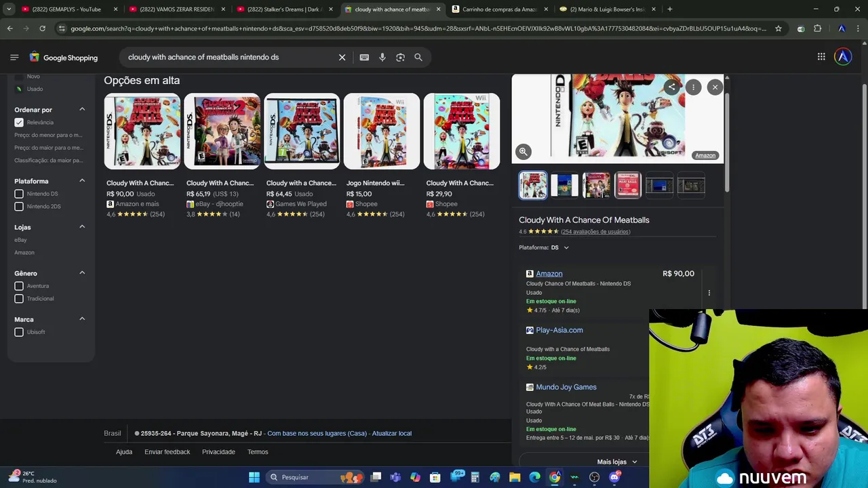Expand Mais lojas to see more stores
This screenshot has height=488, width=868.
pyautogui.click(x=617, y=462)
